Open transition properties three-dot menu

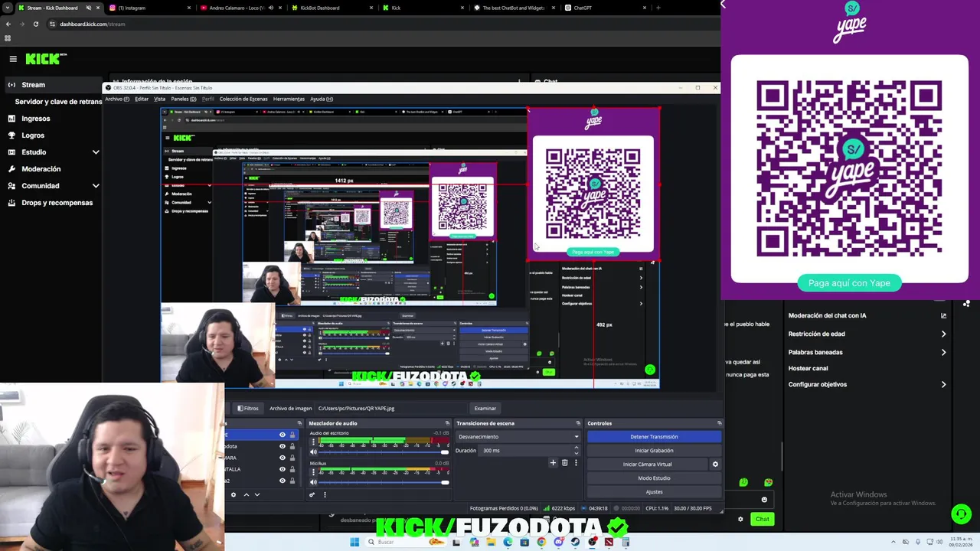point(576,462)
